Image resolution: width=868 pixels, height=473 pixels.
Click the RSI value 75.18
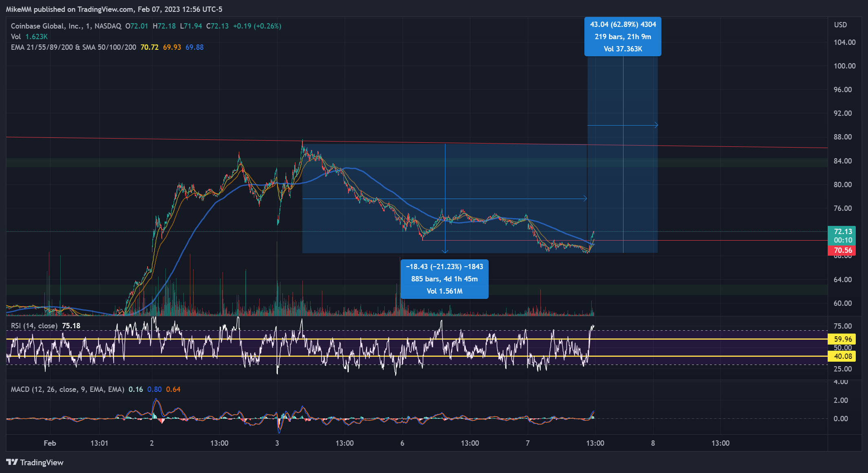[71, 325]
